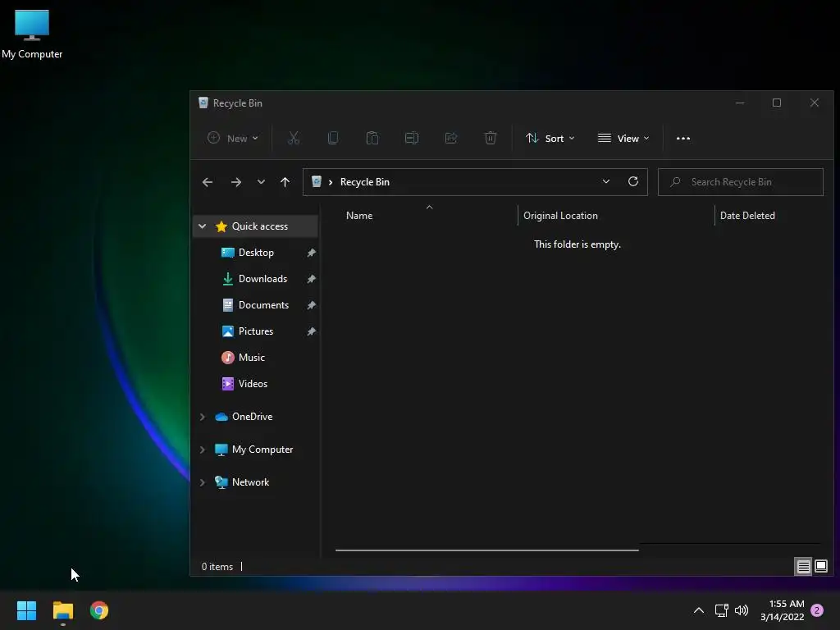Launch Google Chrome from taskbar
840x630 pixels.
click(x=99, y=610)
